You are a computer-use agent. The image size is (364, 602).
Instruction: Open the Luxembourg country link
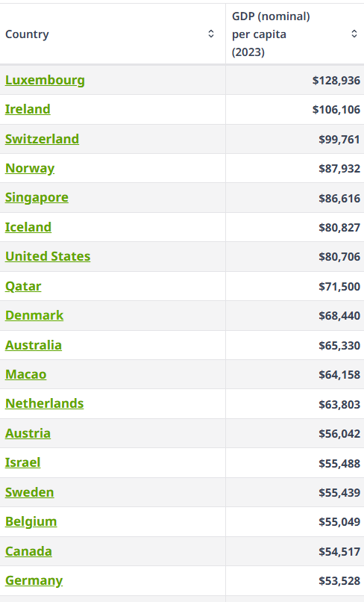click(x=45, y=80)
